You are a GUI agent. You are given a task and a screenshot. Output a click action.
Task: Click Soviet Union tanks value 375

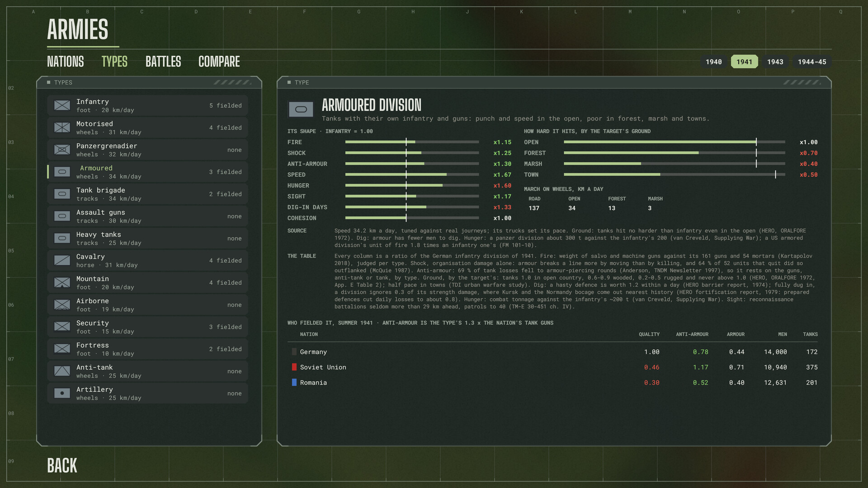[x=811, y=367]
